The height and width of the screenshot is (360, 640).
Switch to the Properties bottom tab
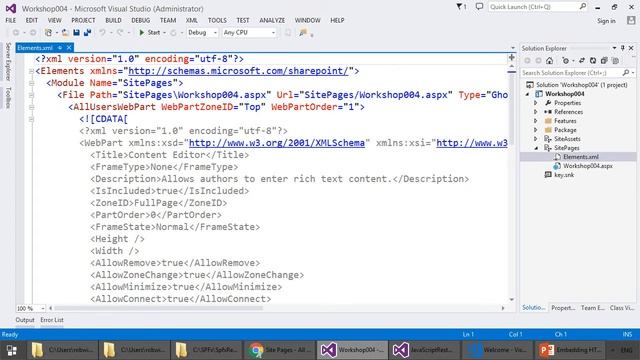pos(563,308)
